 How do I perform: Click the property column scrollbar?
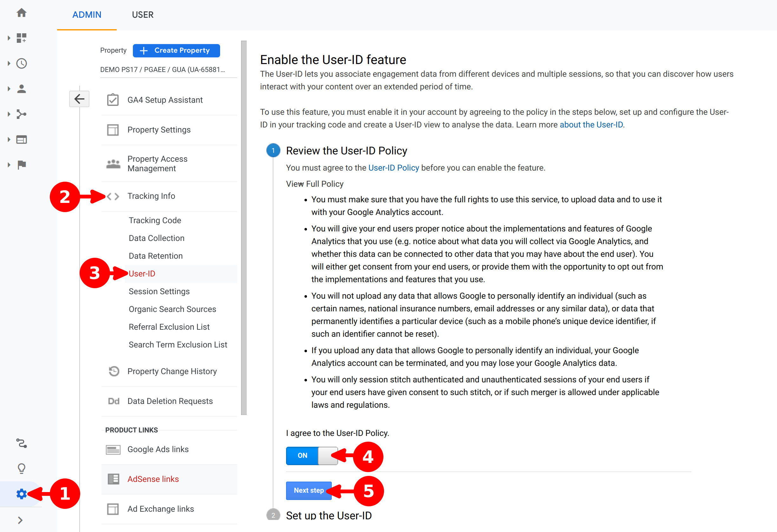pos(244,227)
